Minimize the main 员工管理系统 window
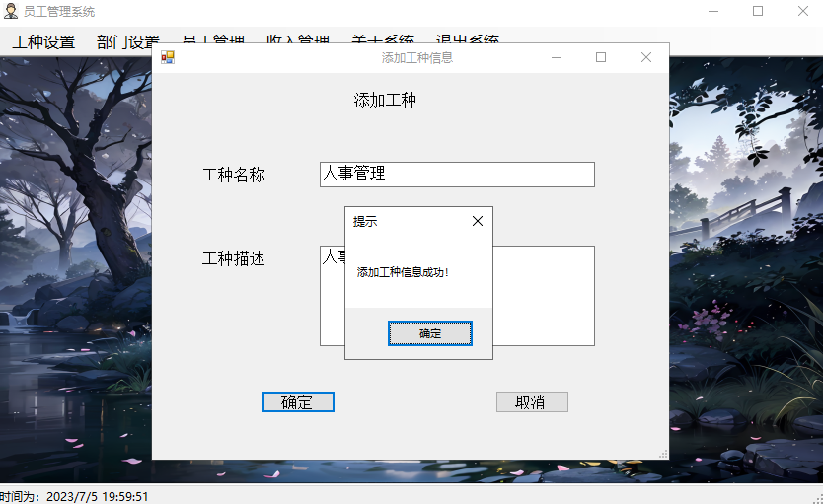This screenshot has width=823, height=504. click(713, 12)
